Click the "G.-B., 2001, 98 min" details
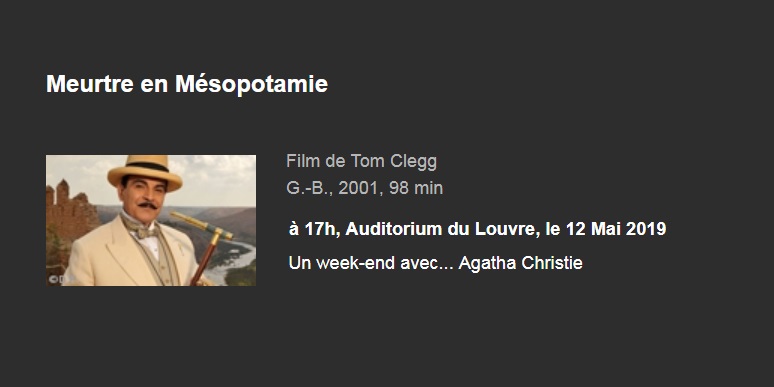 click(x=364, y=188)
